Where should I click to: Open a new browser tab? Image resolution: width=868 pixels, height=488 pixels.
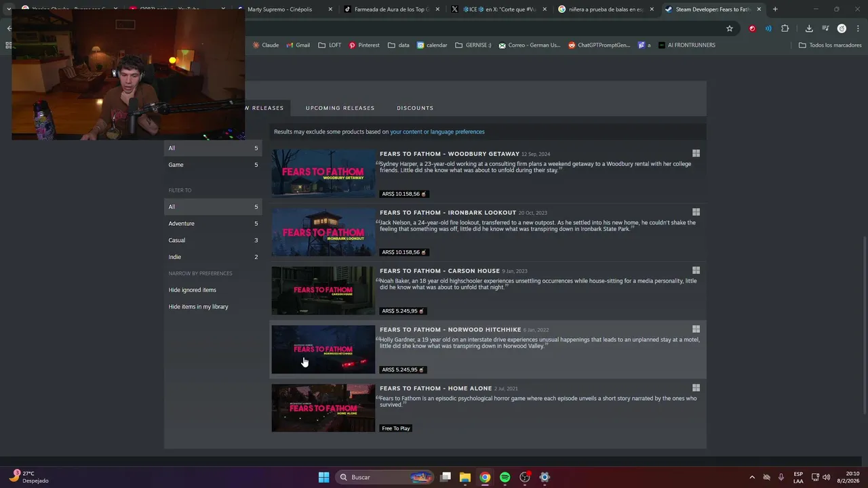click(775, 9)
